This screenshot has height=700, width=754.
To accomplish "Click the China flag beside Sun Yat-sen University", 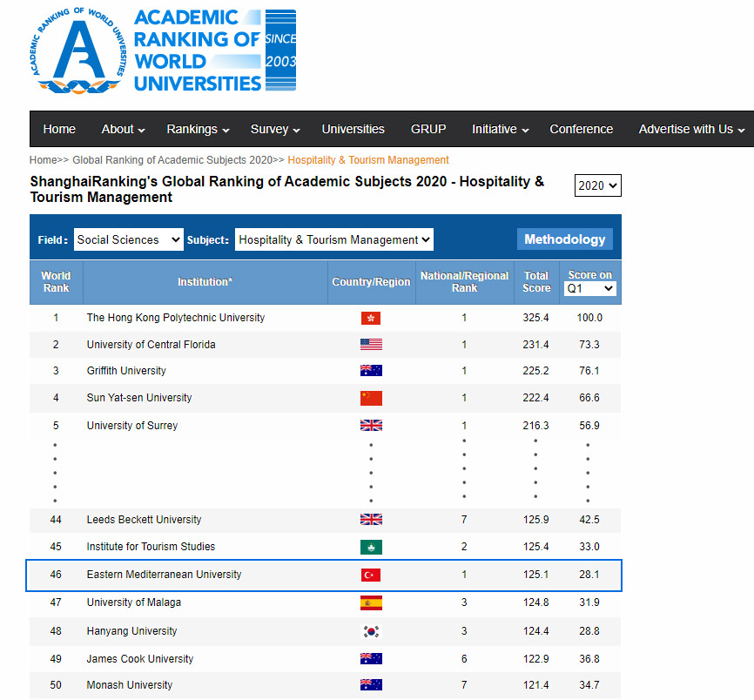I will [371, 398].
